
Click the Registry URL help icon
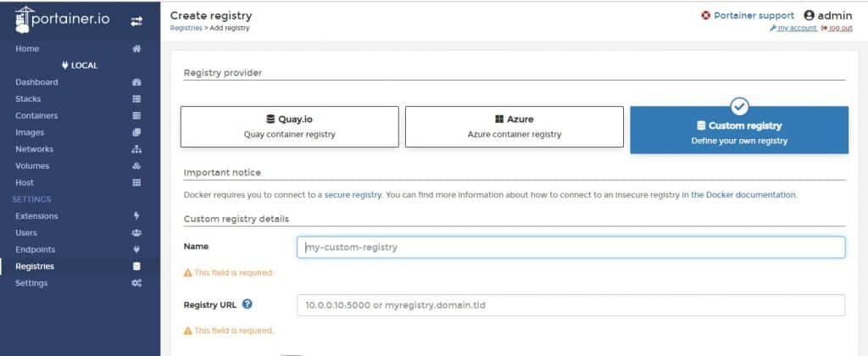click(x=247, y=304)
